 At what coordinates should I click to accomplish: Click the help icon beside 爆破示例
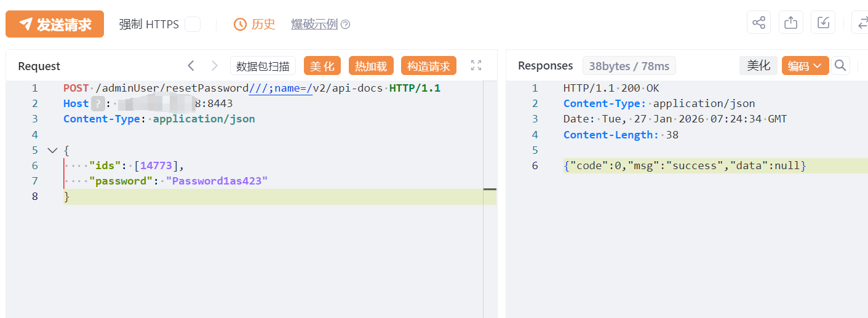[x=346, y=25]
